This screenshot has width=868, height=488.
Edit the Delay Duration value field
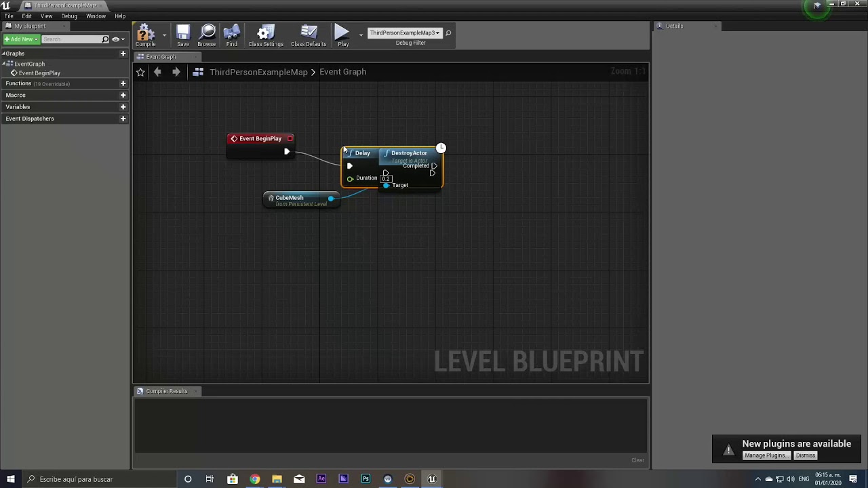pyautogui.click(x=386, y=178)
